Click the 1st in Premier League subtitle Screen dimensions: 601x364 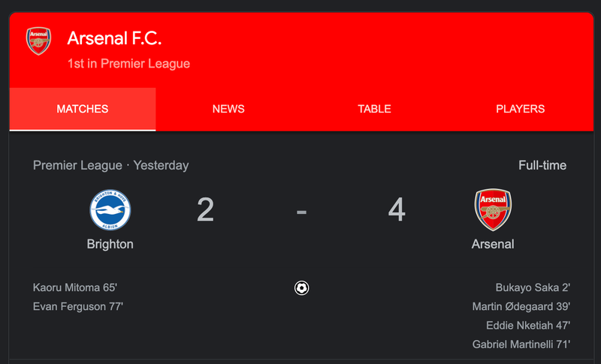click(x=128, y=64)
